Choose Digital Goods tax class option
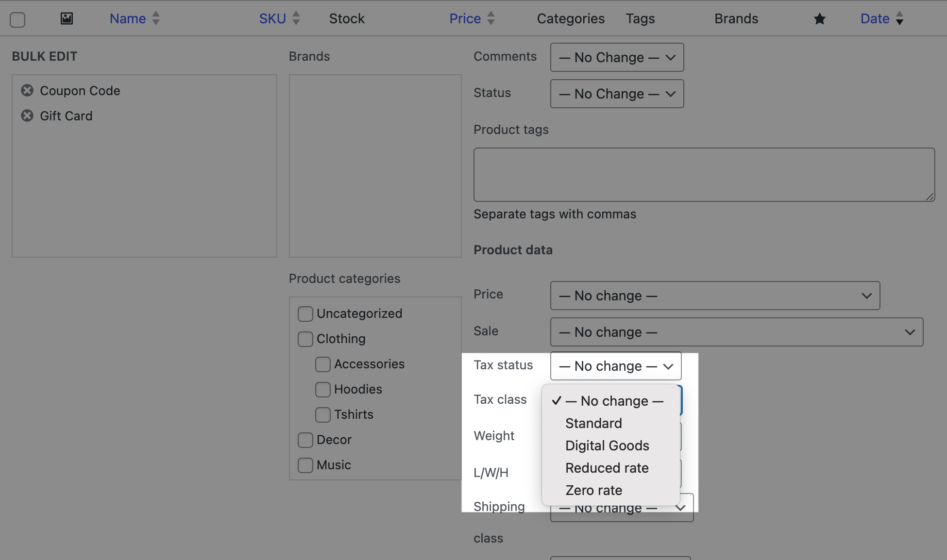Viewport: 947px width, 560px height. [607, 445]
